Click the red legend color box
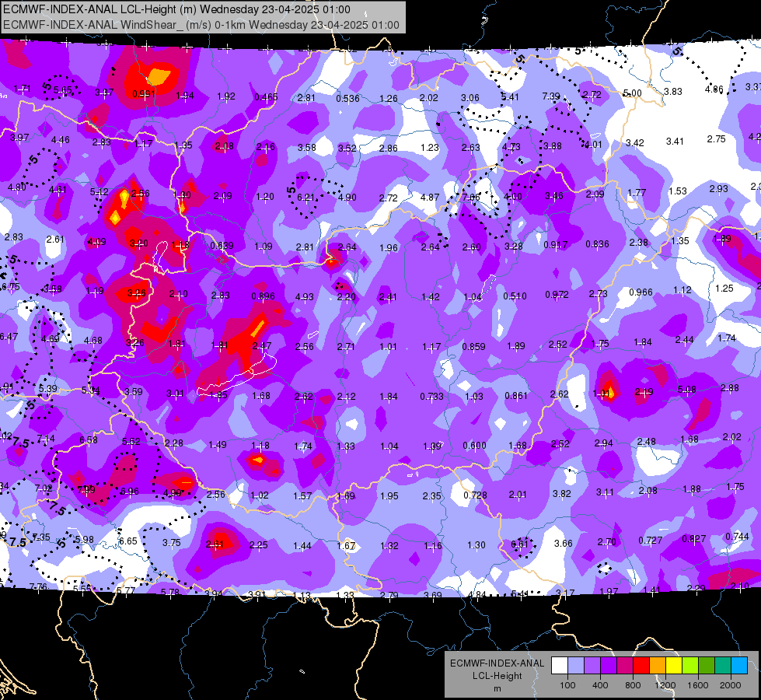The image size is (761, 700). pos(641,666)
